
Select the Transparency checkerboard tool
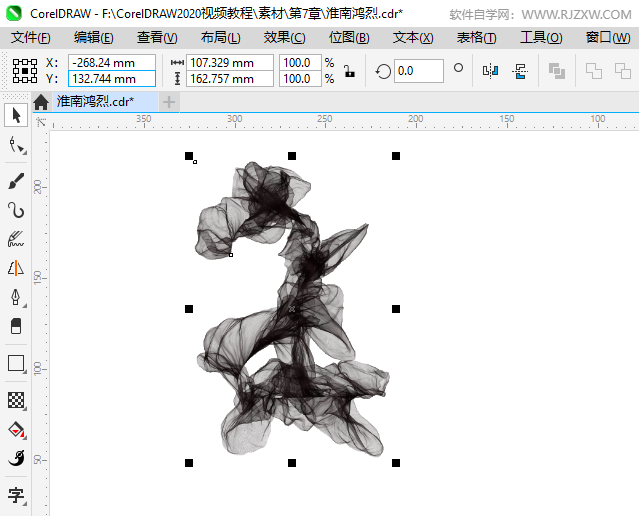click(x=16, y=400)
